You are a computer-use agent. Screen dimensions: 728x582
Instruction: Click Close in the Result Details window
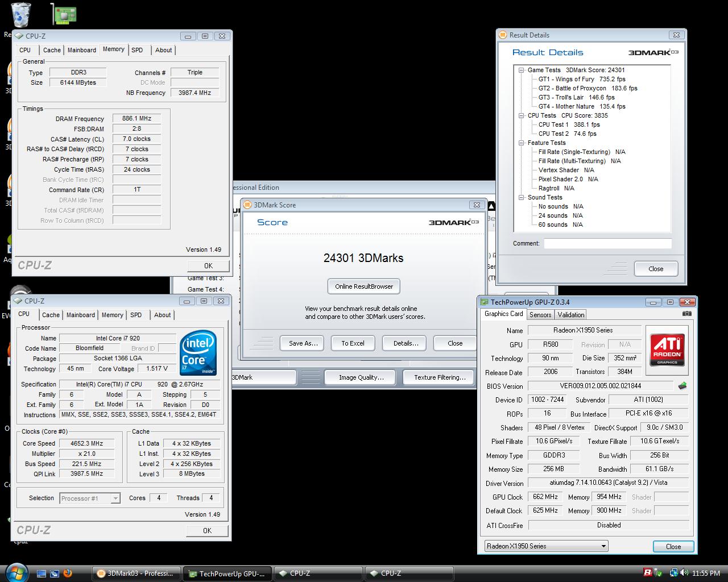pos(656,269)
